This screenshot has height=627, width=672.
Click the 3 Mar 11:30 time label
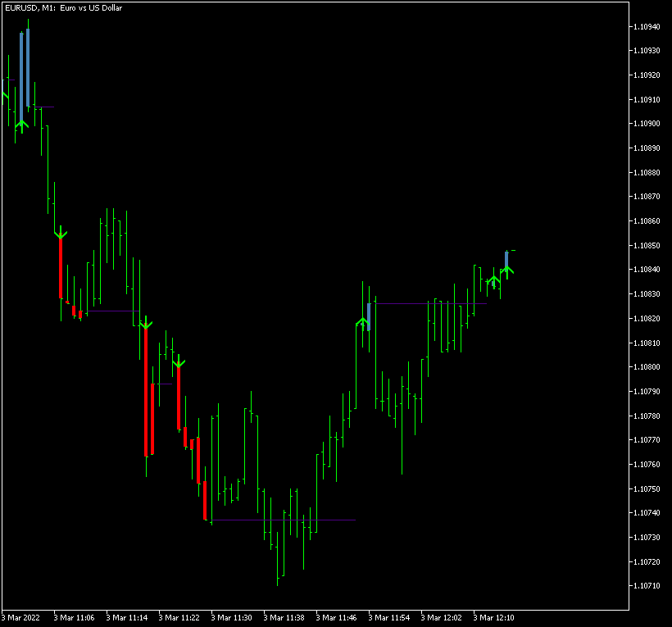coord(238,617)
